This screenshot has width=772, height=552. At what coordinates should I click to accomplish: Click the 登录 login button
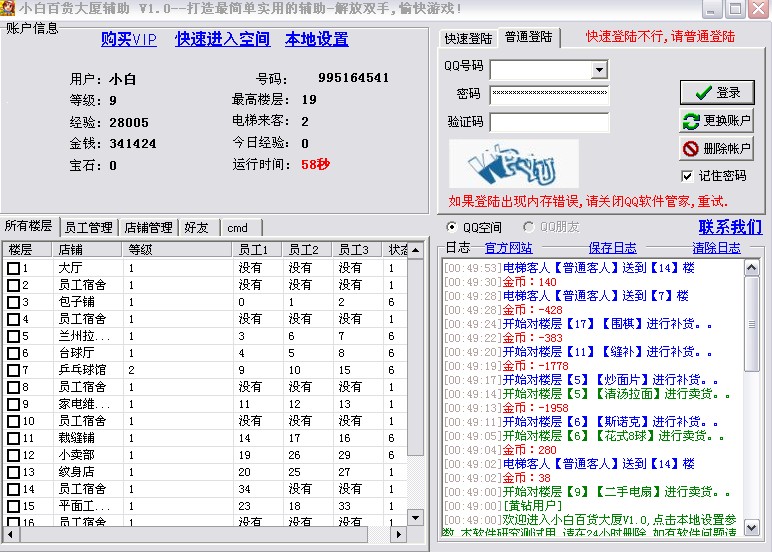(x=717, y=93)
